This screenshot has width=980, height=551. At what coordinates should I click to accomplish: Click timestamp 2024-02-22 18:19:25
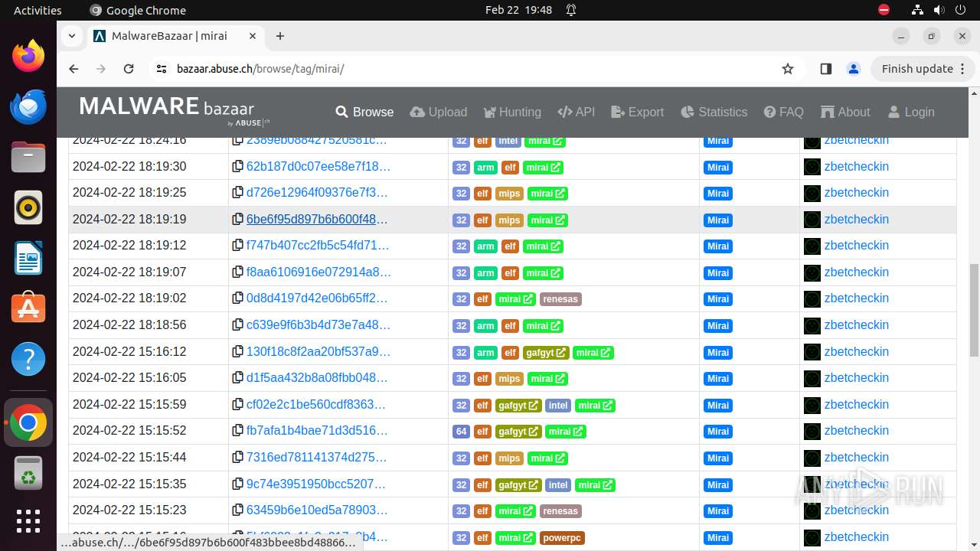(129, 193)
